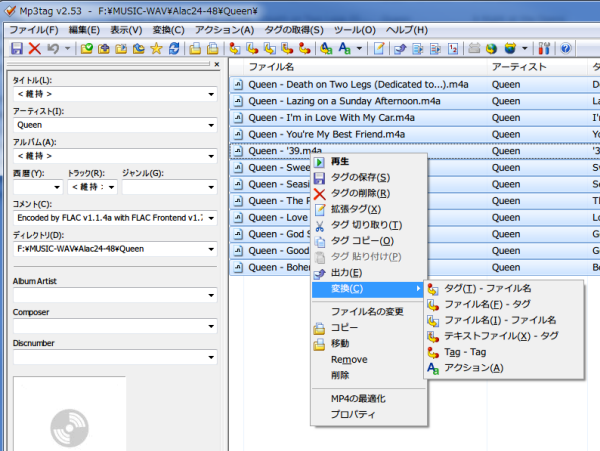Viewport: 600px width, 451px height.
Task: Click the red X remove tag toolbar icon
Action: point(35,48)
